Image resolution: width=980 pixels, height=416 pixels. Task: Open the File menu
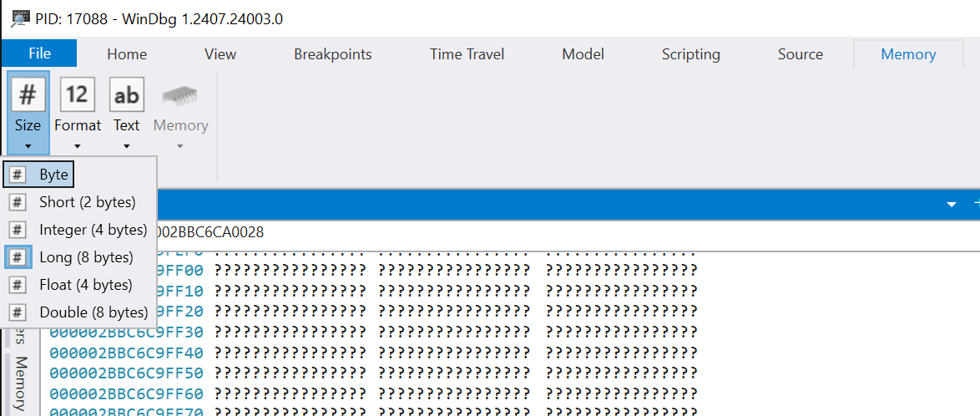tap(39, 53)
